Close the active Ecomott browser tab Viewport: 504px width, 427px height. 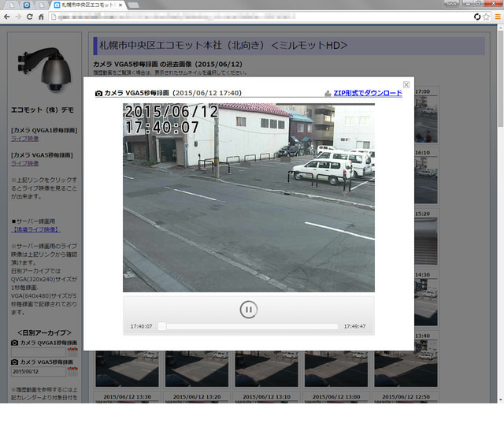120,6
